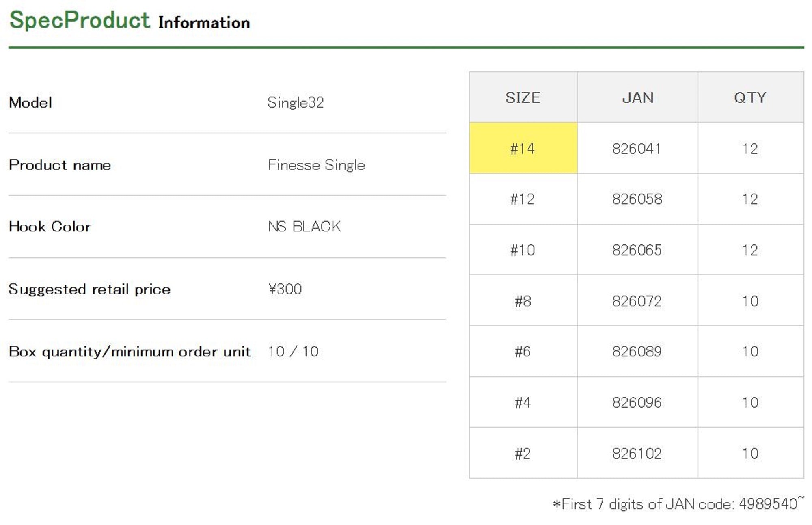Click the SpecProduct heading text

click(x=80, y=20)
